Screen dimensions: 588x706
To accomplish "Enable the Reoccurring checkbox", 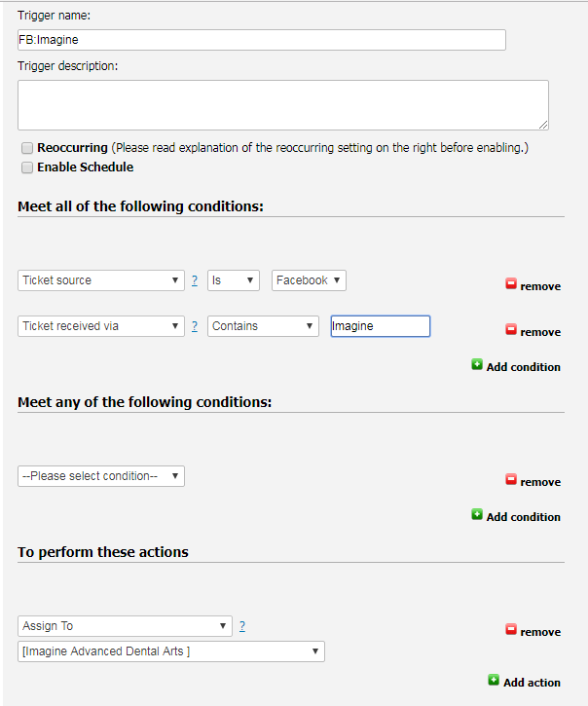I will point(27,148).
